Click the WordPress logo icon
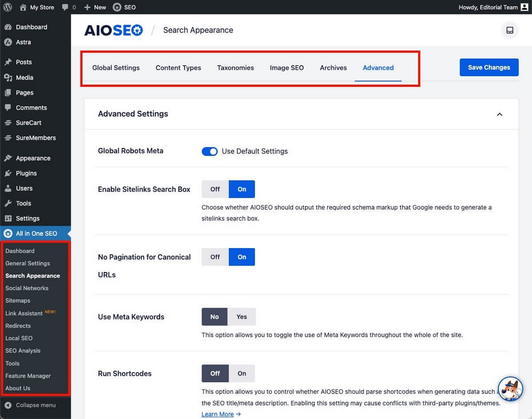The height and width of the screenshot is (419, 532). coord(7,7)
